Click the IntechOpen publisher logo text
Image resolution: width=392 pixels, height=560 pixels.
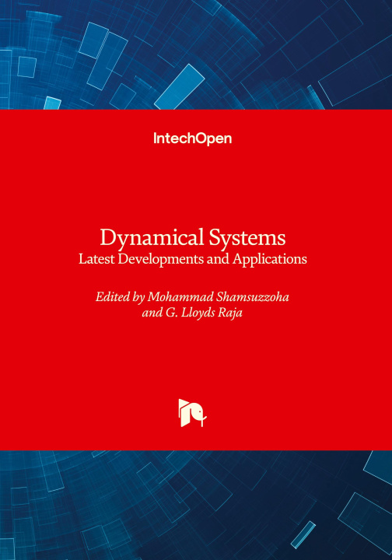point(192,138)
